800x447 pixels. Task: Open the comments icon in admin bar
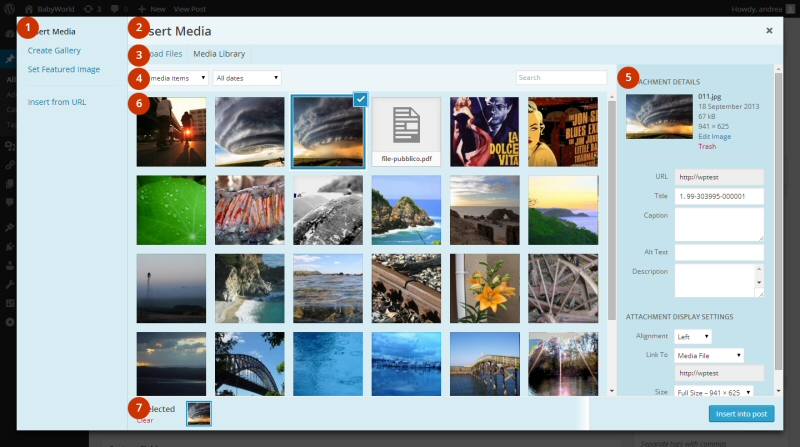coord(119,9)
